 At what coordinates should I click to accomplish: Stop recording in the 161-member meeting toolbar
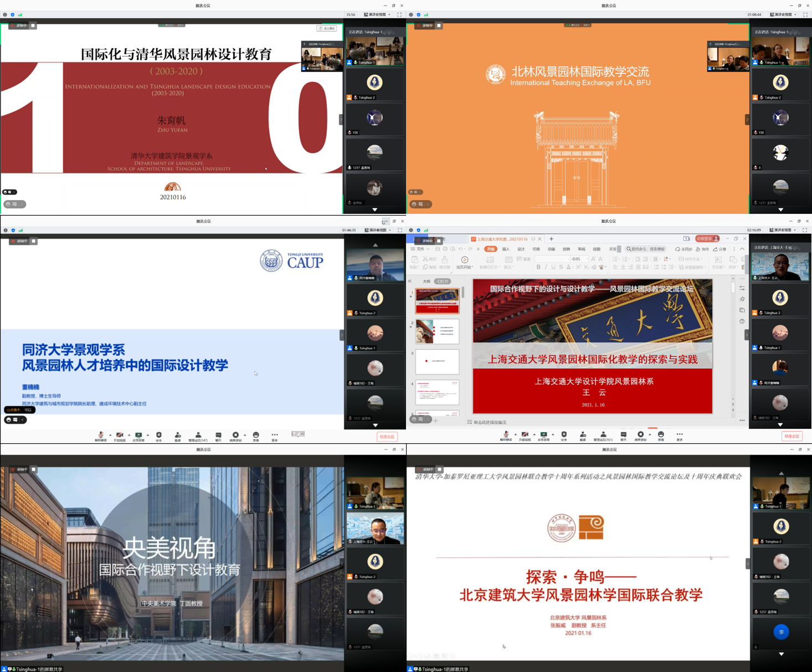[641, 436]
